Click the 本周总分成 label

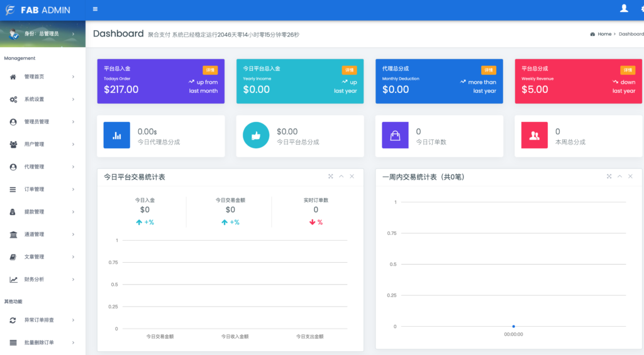(570, 142)
